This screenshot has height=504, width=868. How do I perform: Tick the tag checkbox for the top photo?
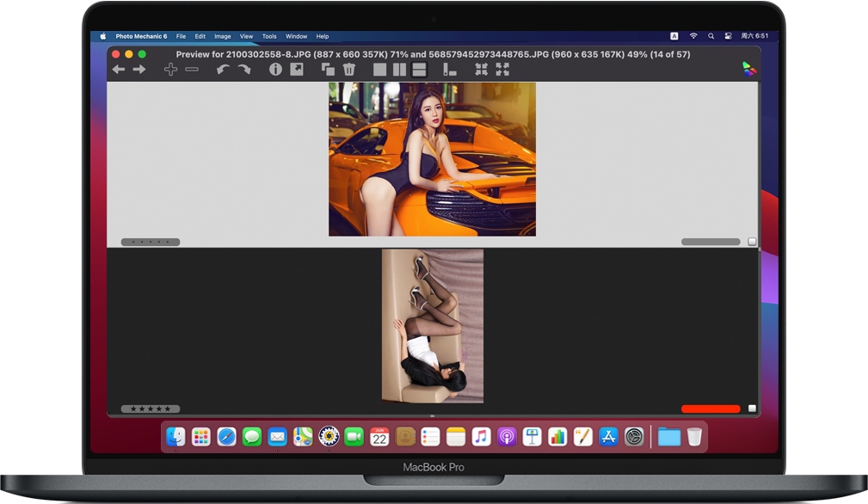[x=751, y=242]
